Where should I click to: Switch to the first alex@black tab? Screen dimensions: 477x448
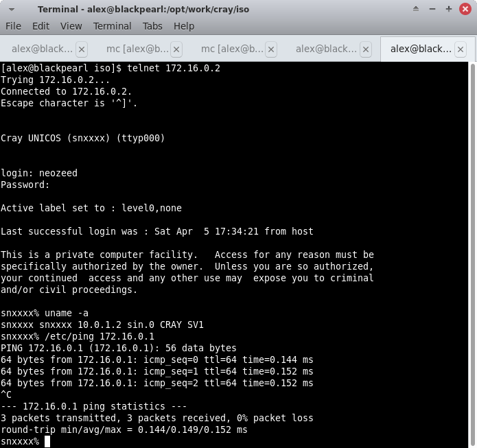pyautogui.click(x=41, y=49)
